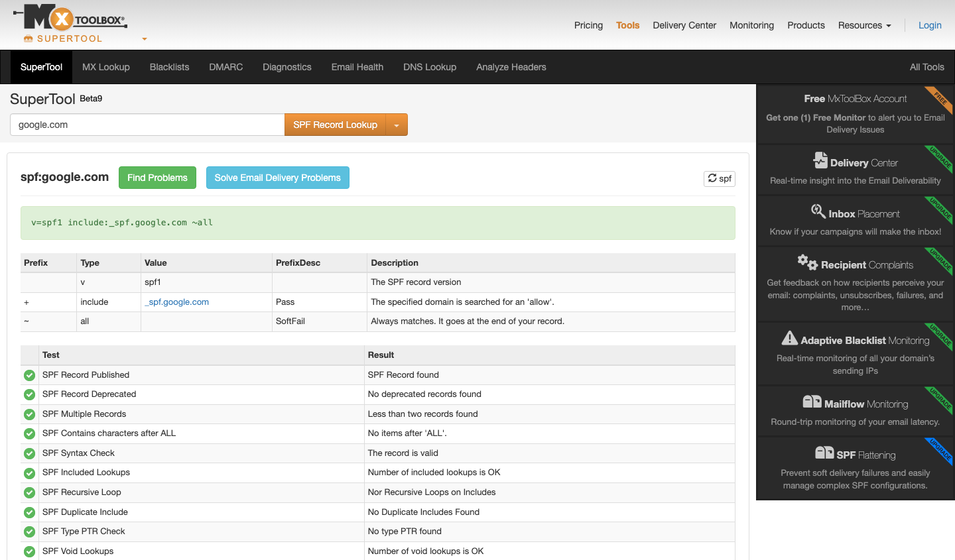Screen dimensions: 955x560
Task: Click the FREE ribbon on MxToolBox Account card
Action: (940, 99)
